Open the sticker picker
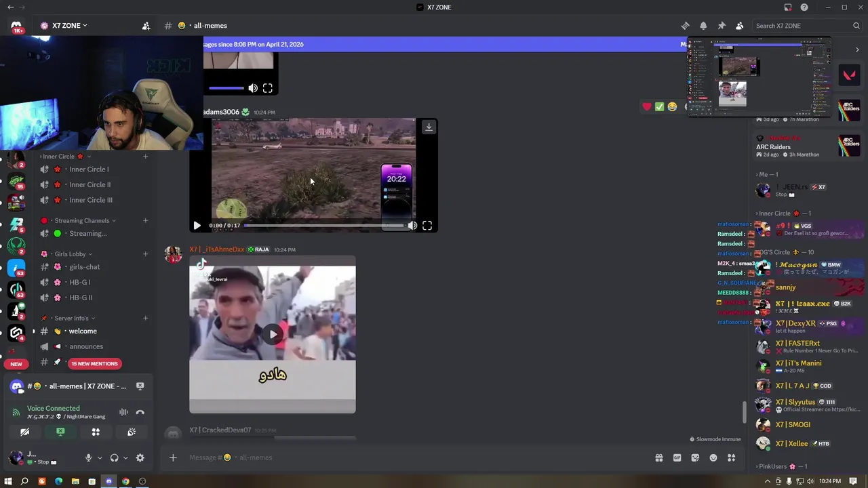The height and width of the screenshot is (488, 868). point(695,457)
